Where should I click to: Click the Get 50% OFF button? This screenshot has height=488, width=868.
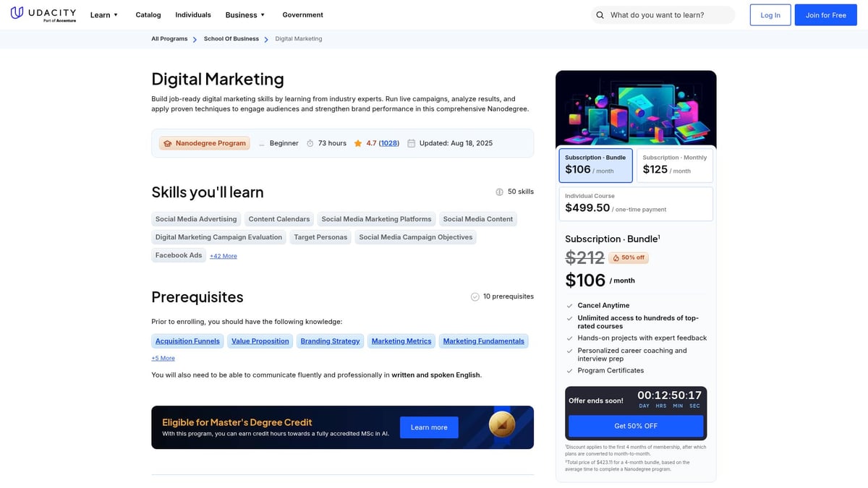(x=636, y=426)
